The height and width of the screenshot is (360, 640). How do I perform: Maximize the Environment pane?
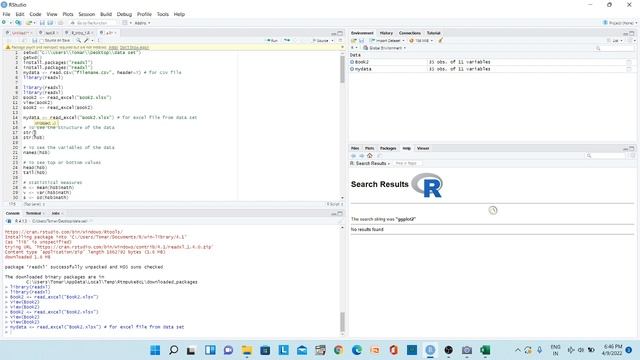(632, 33)
